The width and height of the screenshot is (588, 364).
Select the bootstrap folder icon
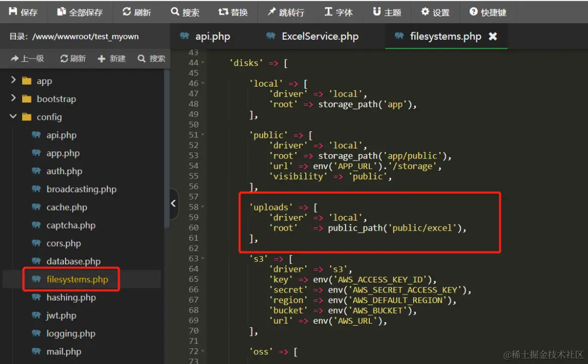pyautogui.click(x=27, y=99)
